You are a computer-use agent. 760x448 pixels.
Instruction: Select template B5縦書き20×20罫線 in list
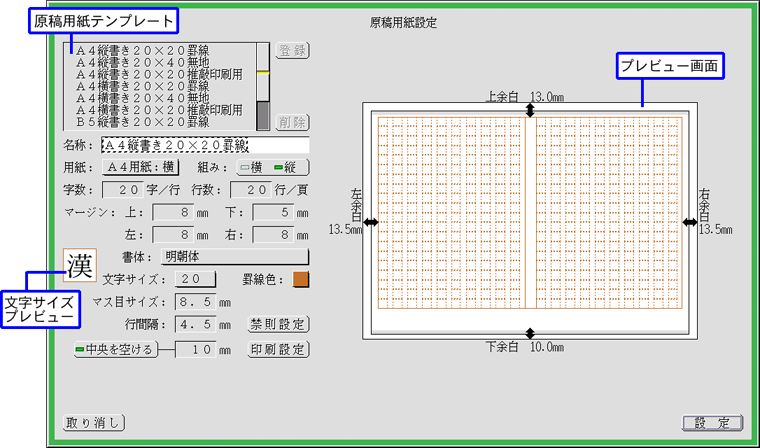click(x=158, y=121)
